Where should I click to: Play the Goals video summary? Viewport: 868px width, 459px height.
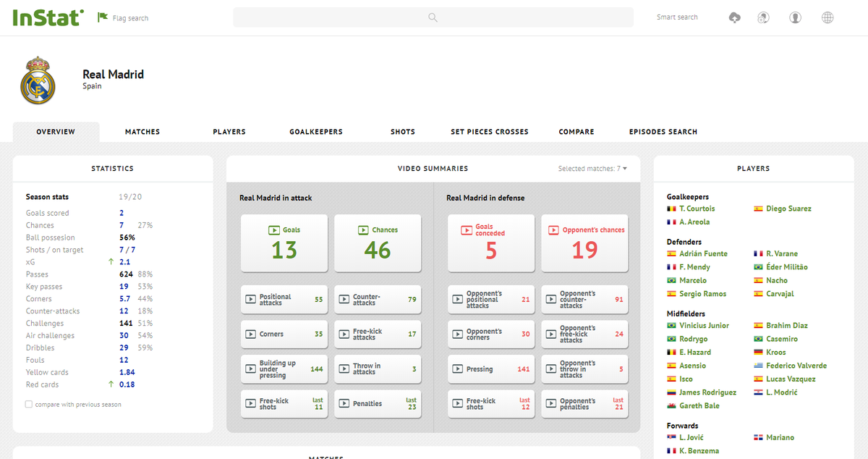[284, 243]
